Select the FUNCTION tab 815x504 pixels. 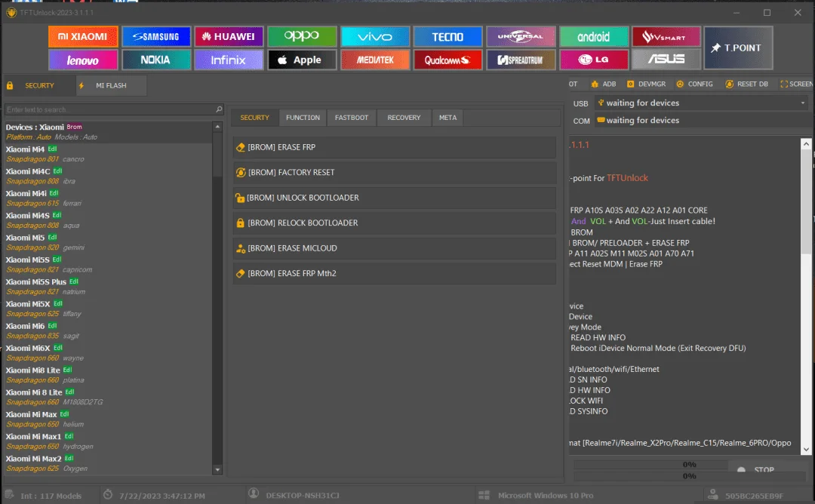(303, 118)
